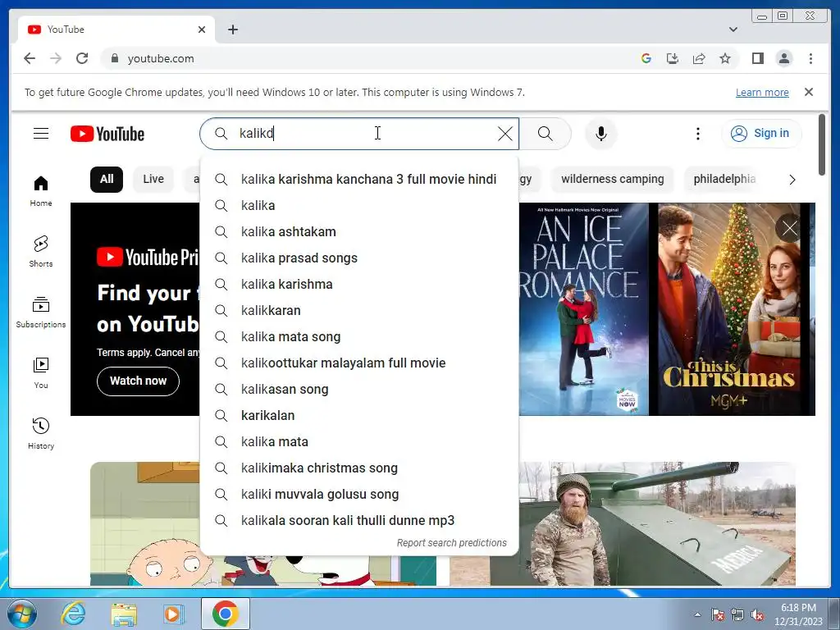Open You in the sidebar
Viewport: 840px width, 630px height.
[41, 373]
